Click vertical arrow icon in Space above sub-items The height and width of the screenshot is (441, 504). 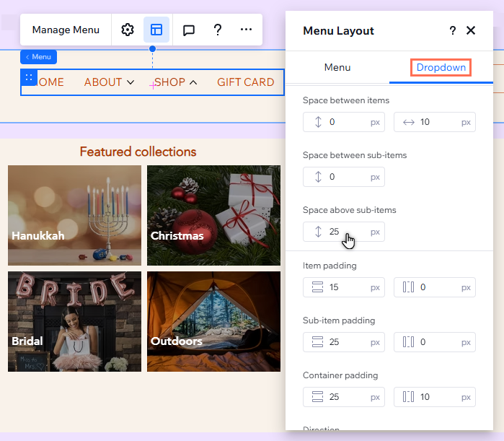tap(318, 232)
